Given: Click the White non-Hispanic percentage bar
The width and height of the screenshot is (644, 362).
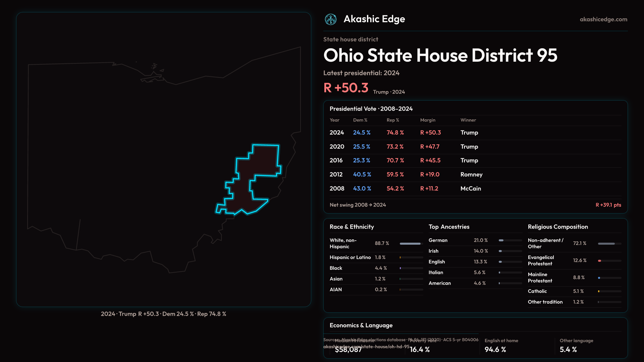Looking at the screenshot, I should point(411,244).
